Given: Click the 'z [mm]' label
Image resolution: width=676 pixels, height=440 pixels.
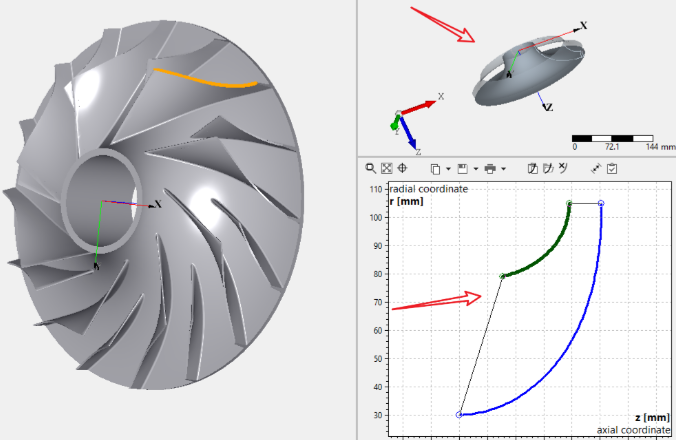Looking at the screenshot, I should pos(652,417).
